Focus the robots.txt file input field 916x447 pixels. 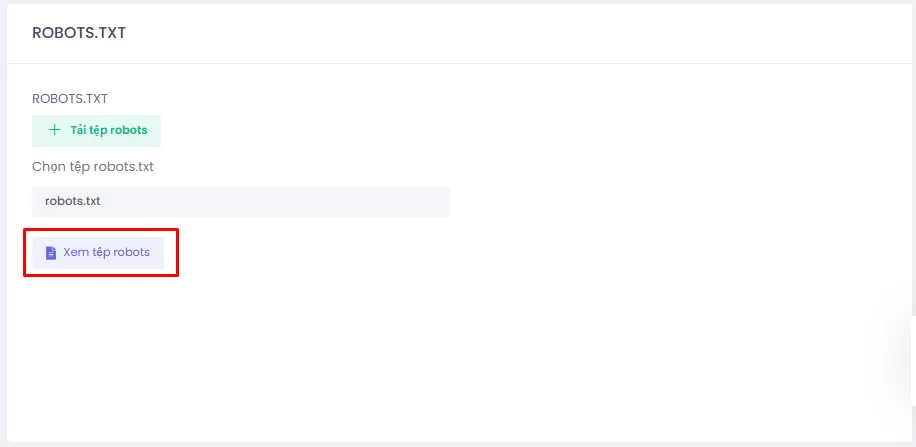(241, 201)
